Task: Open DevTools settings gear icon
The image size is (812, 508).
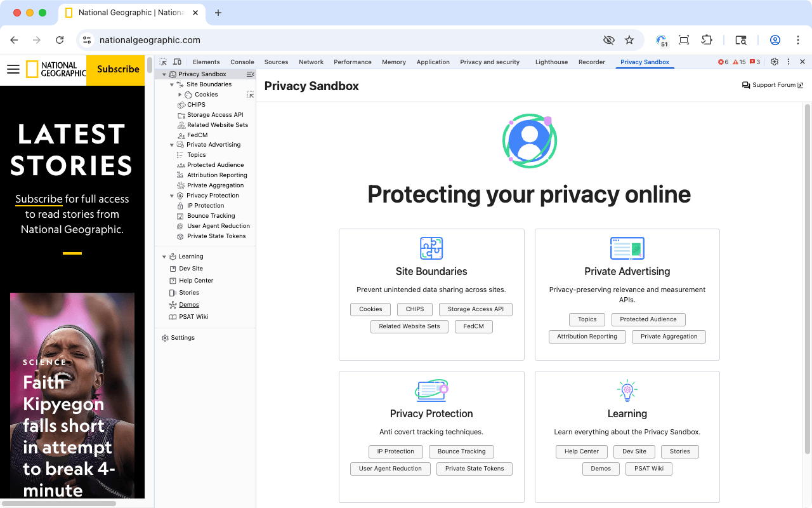Action: [x=774, y=62]
